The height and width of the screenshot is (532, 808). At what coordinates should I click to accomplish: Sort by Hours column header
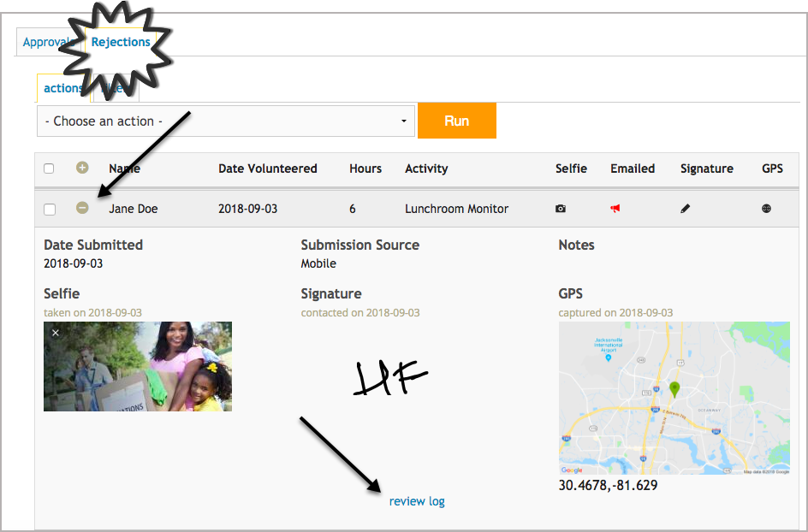tap(365, 168)
